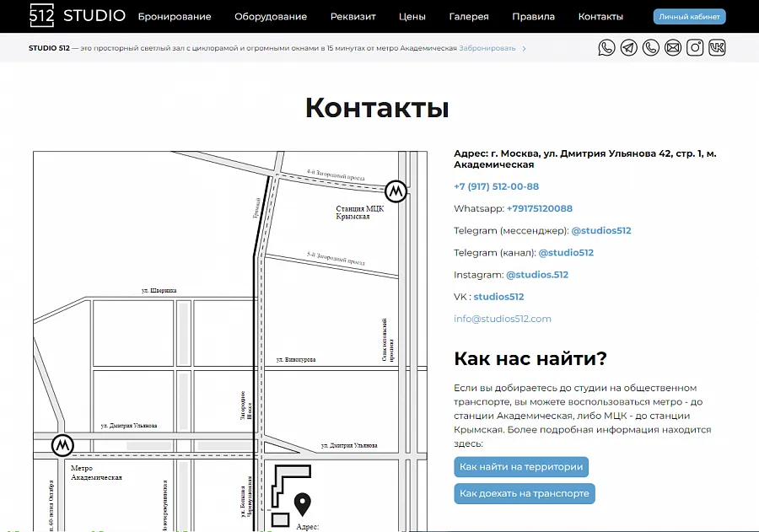Click the ул. Винокурова street label
Screen dimensions: 759x532
(296, 360)
